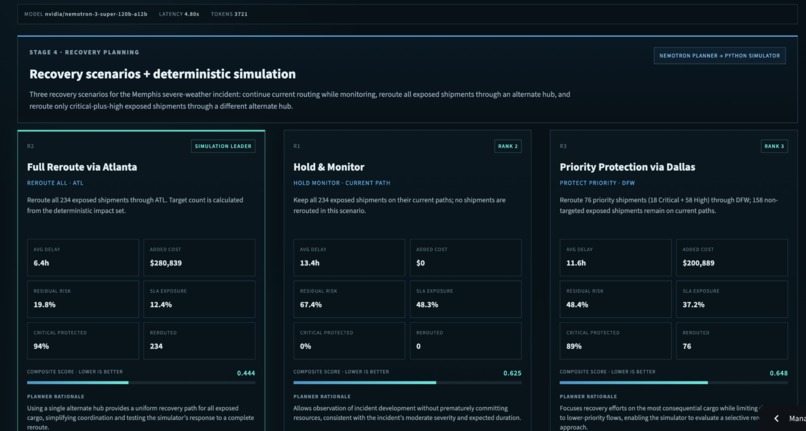Viewport: 806px width, 431px height.
Task: Click the 94% critical protected tile
Action: point(83,340)
